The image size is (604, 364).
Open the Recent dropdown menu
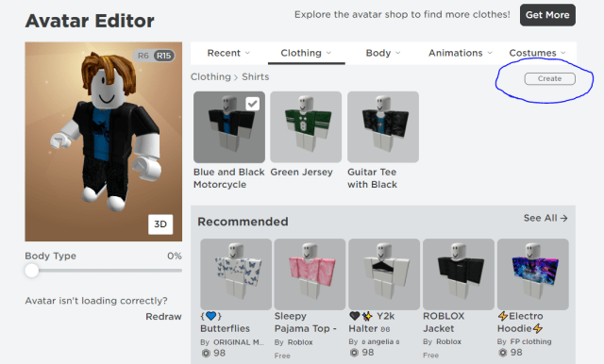[228, 53]
